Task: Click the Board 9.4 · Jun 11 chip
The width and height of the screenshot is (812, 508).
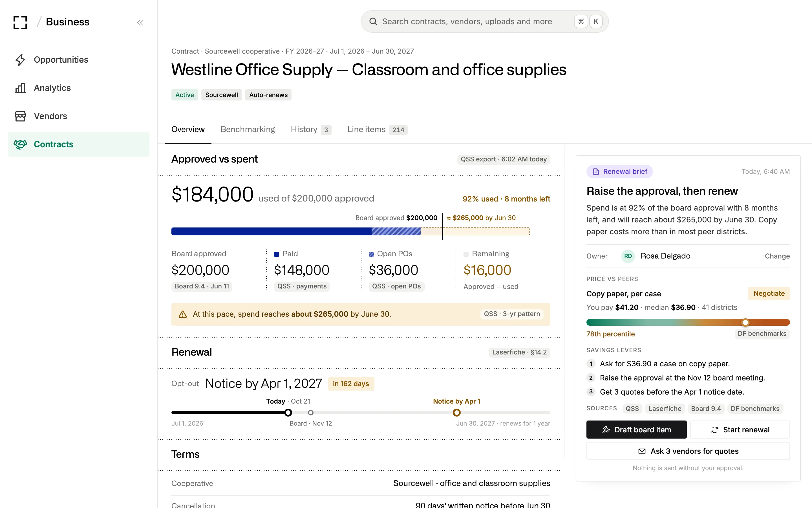Action: tap(202, 286)
